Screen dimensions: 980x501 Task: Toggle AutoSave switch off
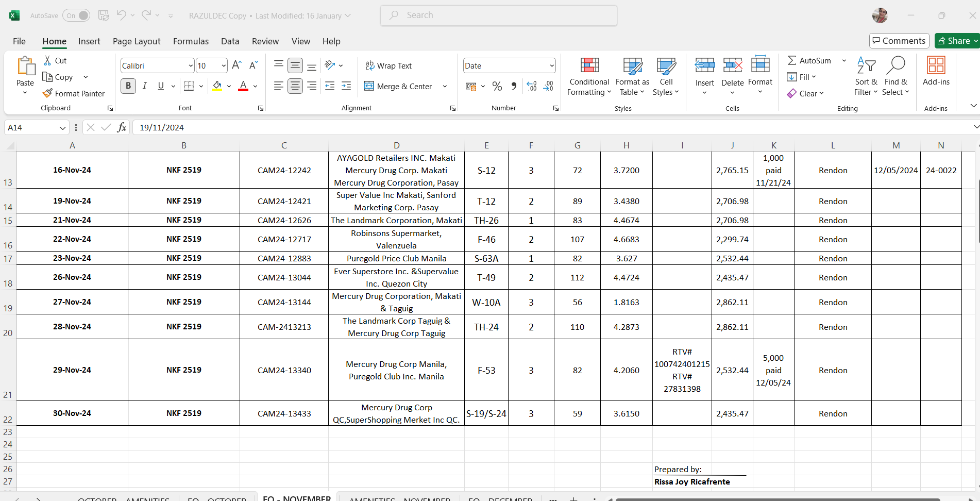point(76,15)
